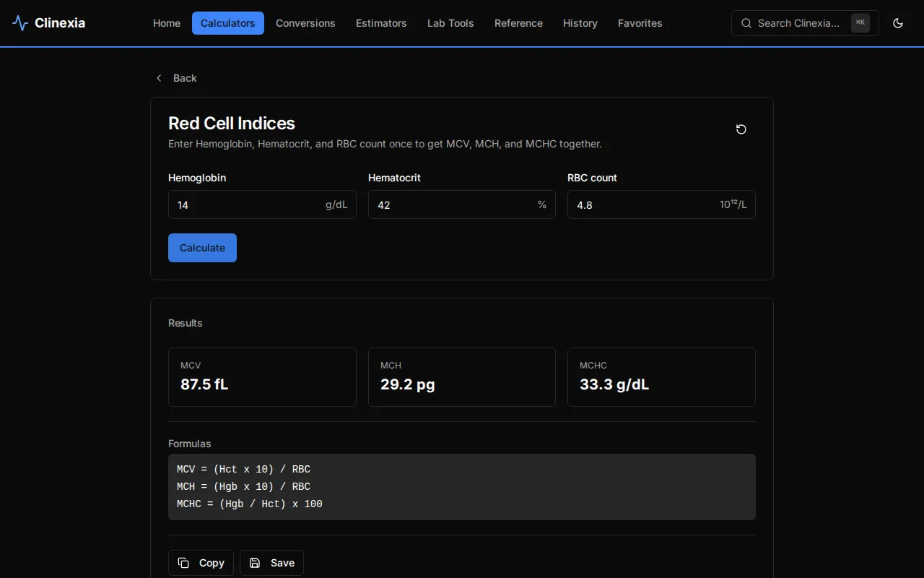Click the Red Cell Indices heading

(232, 123)
